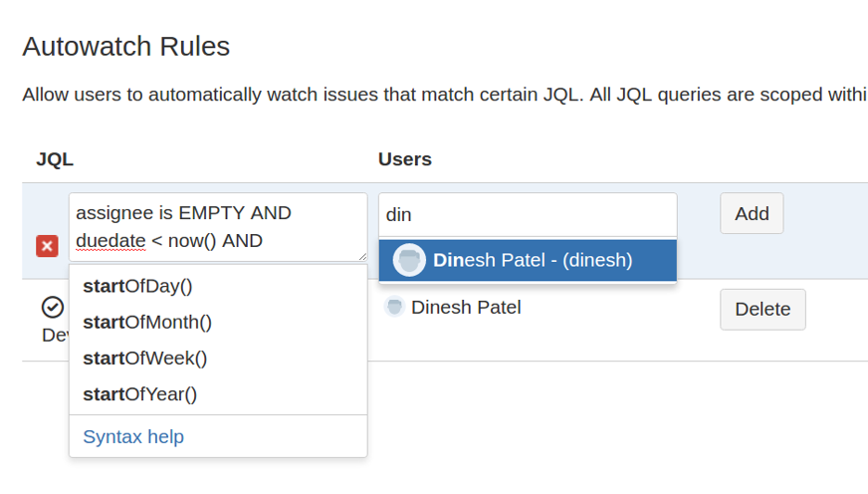Image resolution: width=868 pixels, height=494 pixels.
Task: Click the Users column header
Action: 404,159
